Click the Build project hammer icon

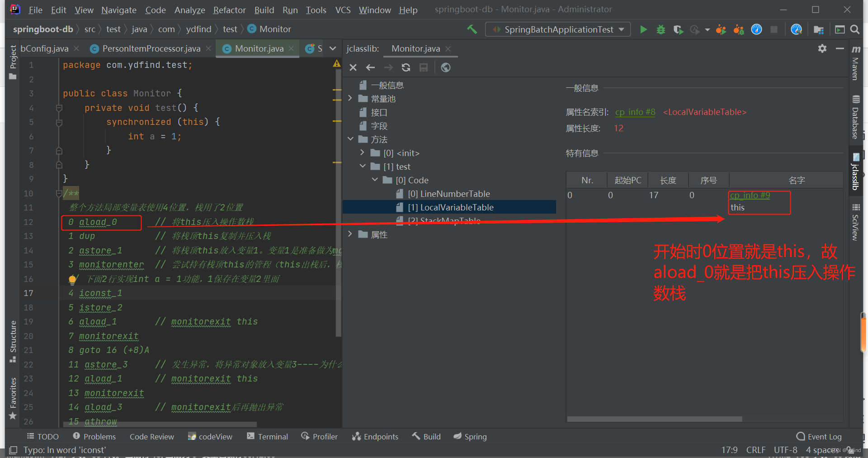(472, 29)
